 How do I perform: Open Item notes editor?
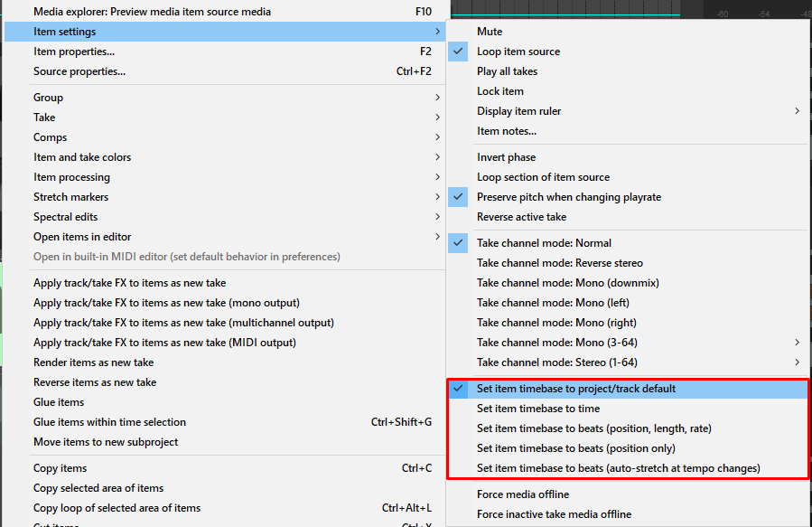(x=507, y=131)
